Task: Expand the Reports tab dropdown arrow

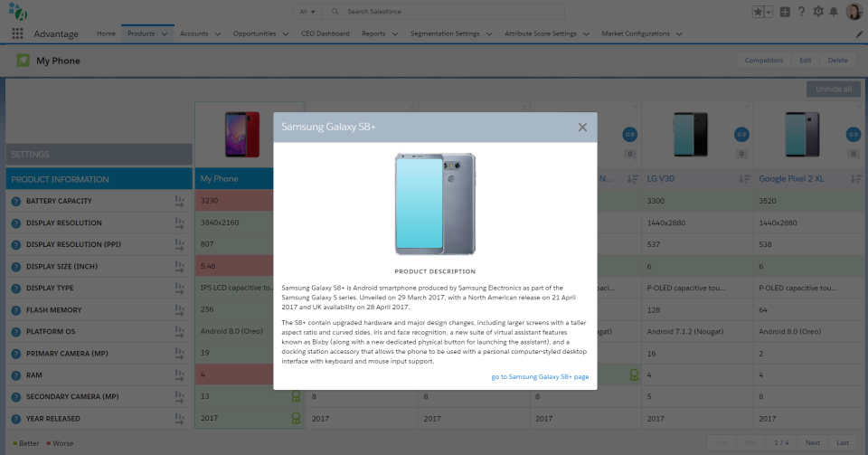Action: point(395,33)
